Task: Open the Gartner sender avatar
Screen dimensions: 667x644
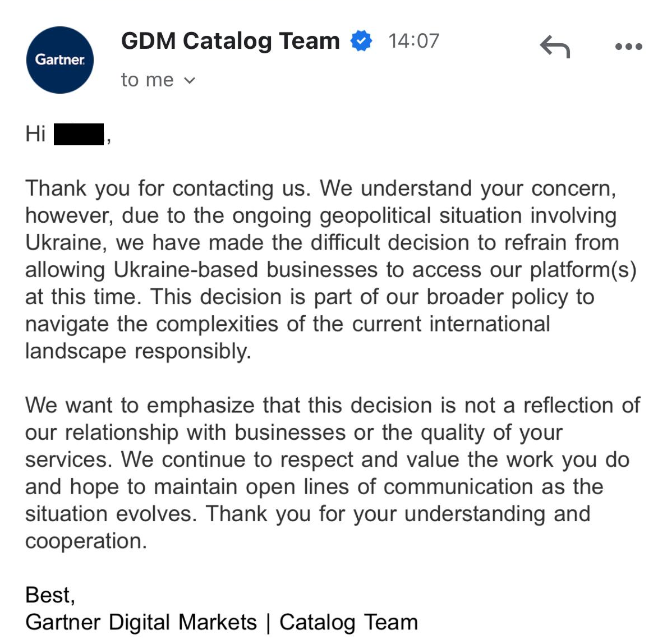Action: 60,60
